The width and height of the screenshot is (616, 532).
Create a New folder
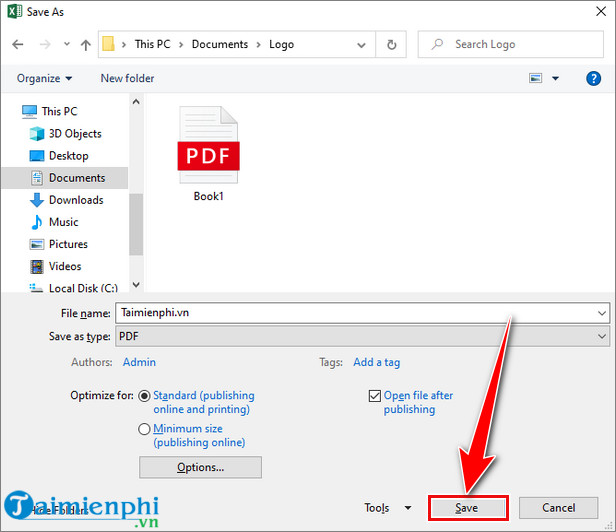(x=127, y=78)
